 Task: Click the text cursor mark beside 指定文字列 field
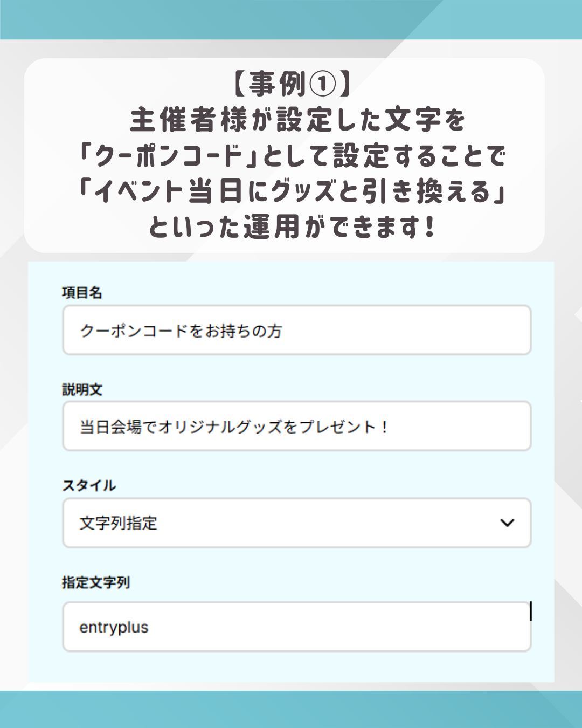pyautogui.click(x=531, y=611)
